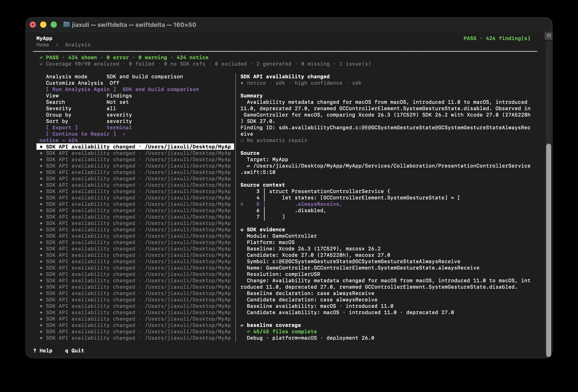Viewport: 578px width, 392px height.
Task: Select the Analysis breadcrumb item
Action: point(78,45)
